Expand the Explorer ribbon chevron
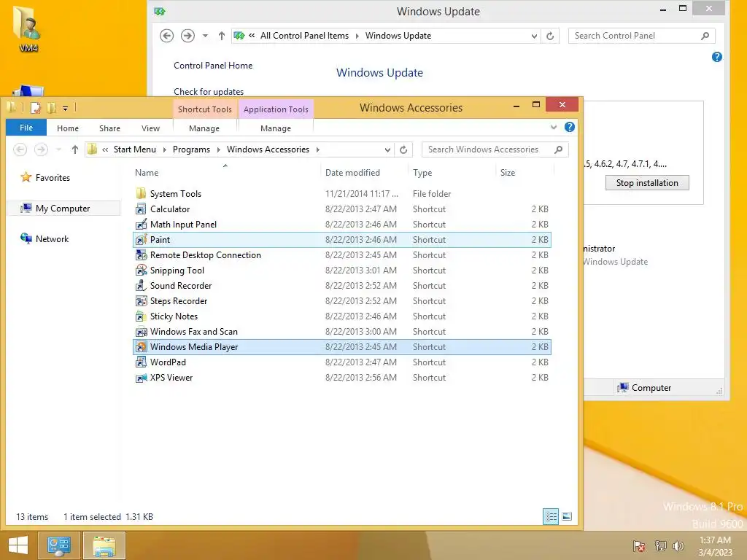Viewport: 747px width, 560px height. [553, 127]
